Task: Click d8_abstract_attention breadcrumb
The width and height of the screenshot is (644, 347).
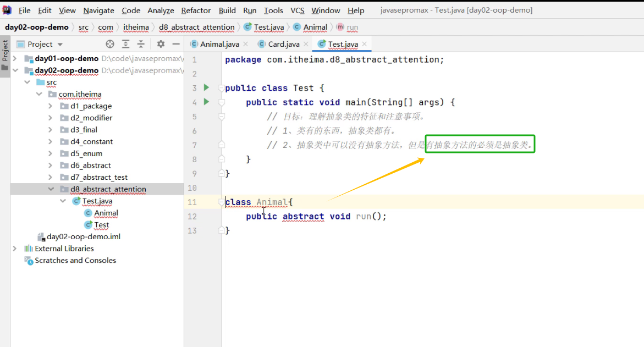Action: pos(197,27)
